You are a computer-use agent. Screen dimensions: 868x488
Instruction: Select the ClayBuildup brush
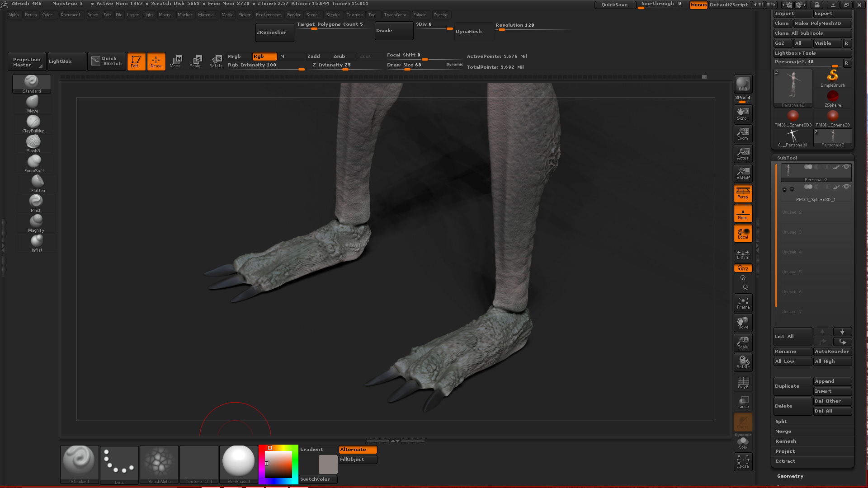33,124
